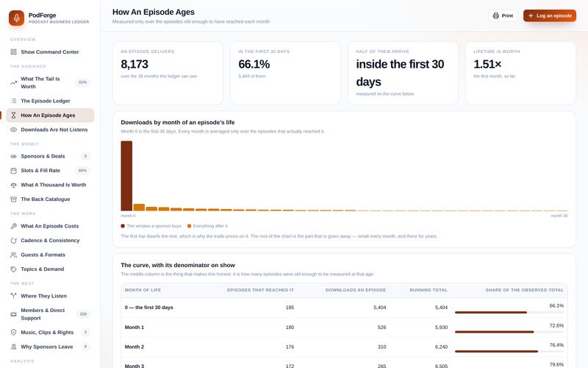Click the dark red 'window a sponsor buys' legend swatch
Screen dimensions: 588x368
point(123,226)
